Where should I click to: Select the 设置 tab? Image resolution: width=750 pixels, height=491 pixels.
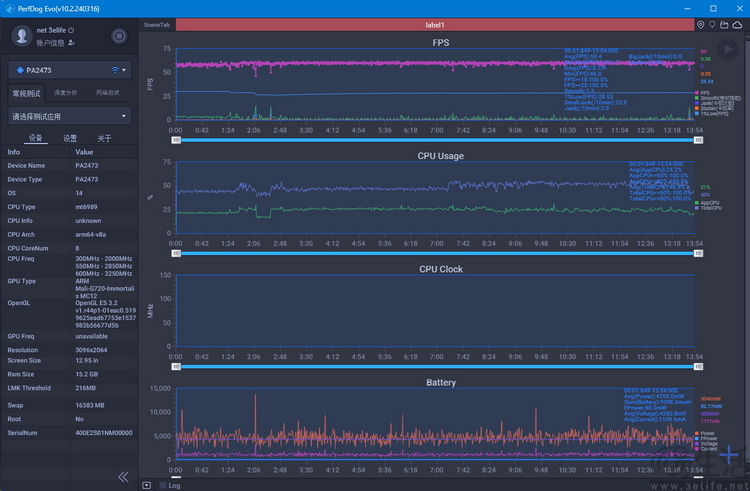coord(70,138)
